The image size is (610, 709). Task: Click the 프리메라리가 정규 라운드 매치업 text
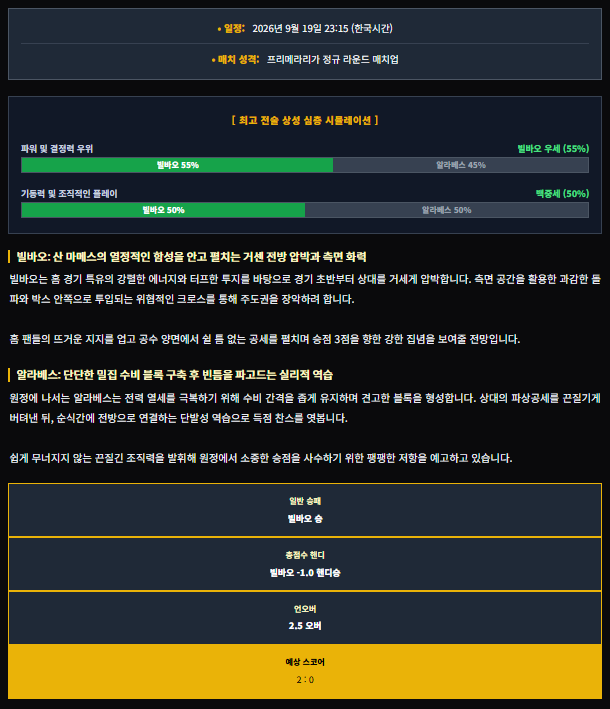tap(333, 59)
